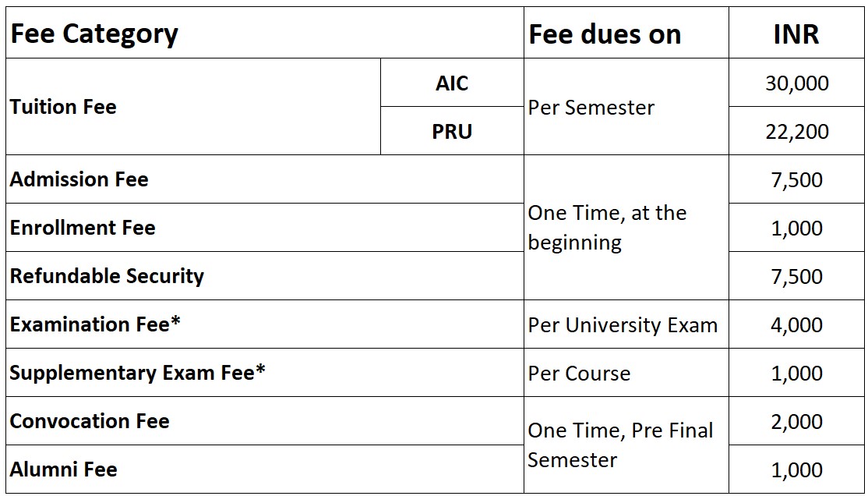Click the PRU sub-category cell
The height and width of the screenshot is (496, 868).
[x=452, y=131]
